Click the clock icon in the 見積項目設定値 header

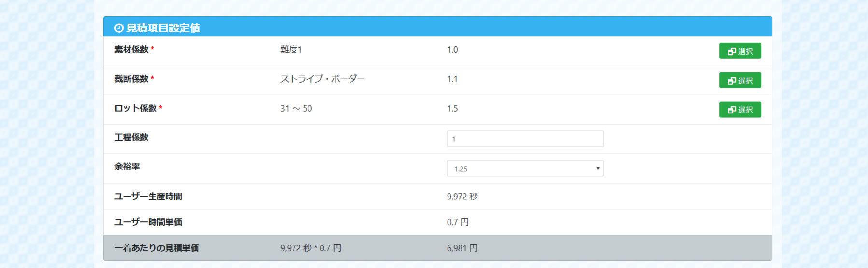[119, 28]
